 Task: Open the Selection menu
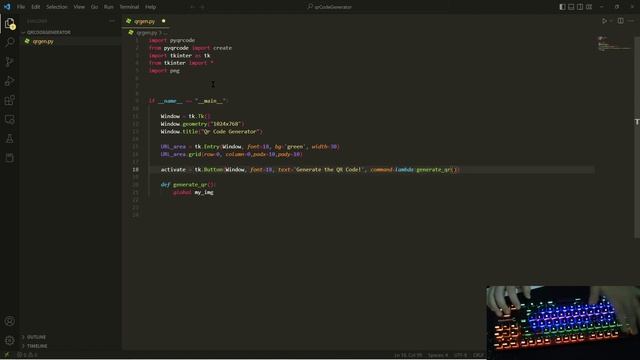57,7
